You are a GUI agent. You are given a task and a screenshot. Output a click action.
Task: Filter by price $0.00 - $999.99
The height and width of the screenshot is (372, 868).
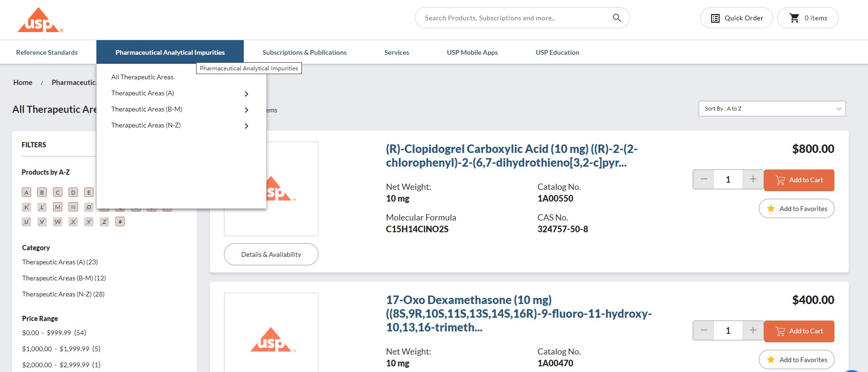click(54, 333)
